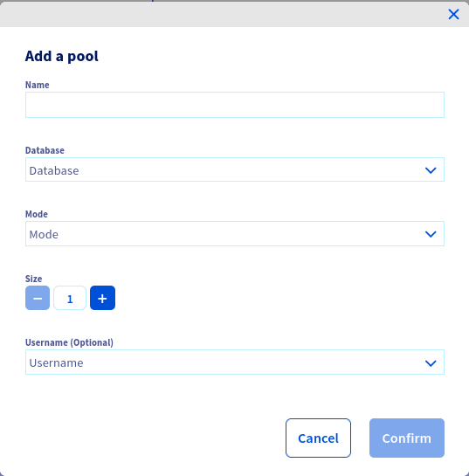Viewport: 469px width, 476px height.
Task: Click the Add a pool heading
Action: [x=62, y=56]
